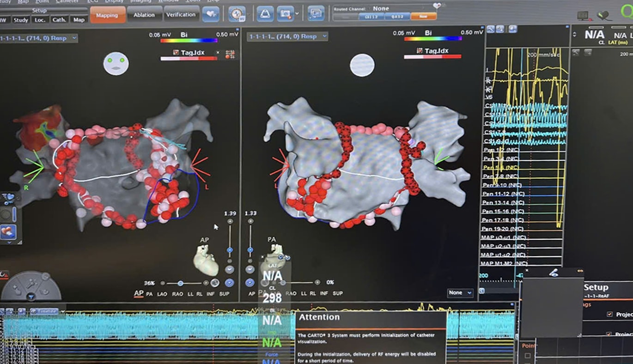Open the None dropdown below right map
Viewport: 633px width, 364px height.
pos(461,293)
